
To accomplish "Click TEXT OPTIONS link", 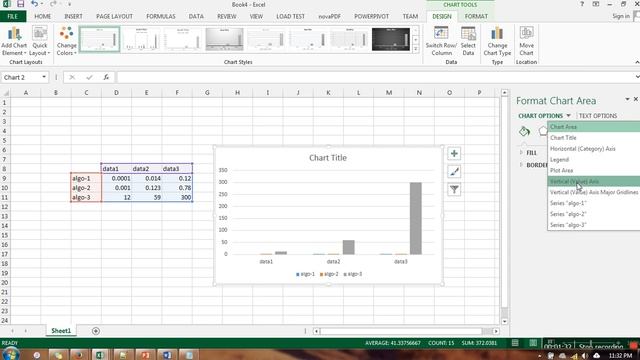I will [x=598, y=116].
